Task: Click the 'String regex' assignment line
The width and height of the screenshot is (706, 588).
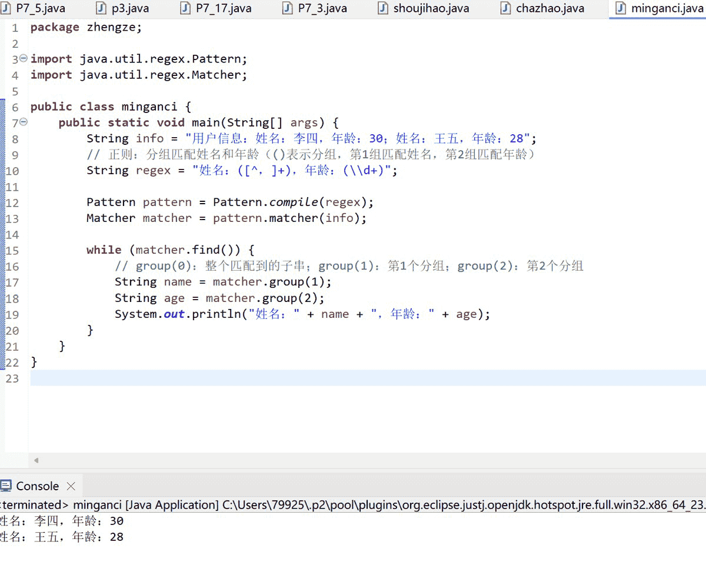Action: click(242, 170)
